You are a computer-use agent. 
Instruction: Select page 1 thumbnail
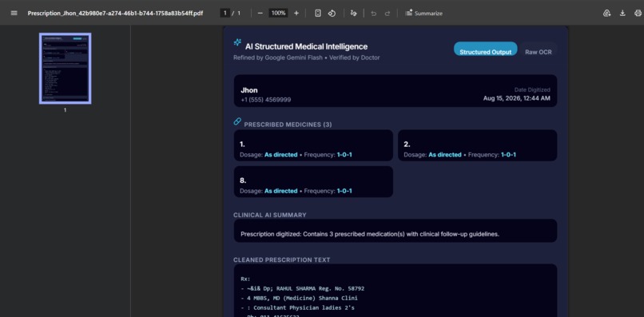point(66,68)
